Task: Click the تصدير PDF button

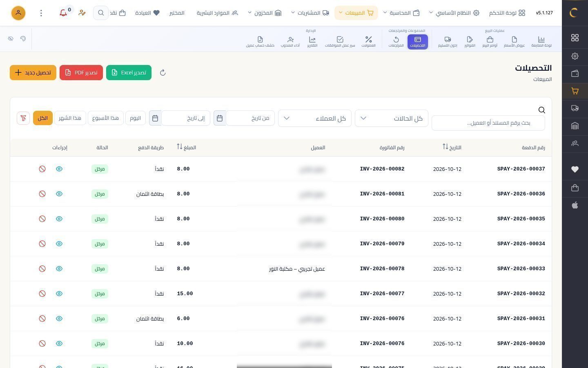Action: coord(81,73)
